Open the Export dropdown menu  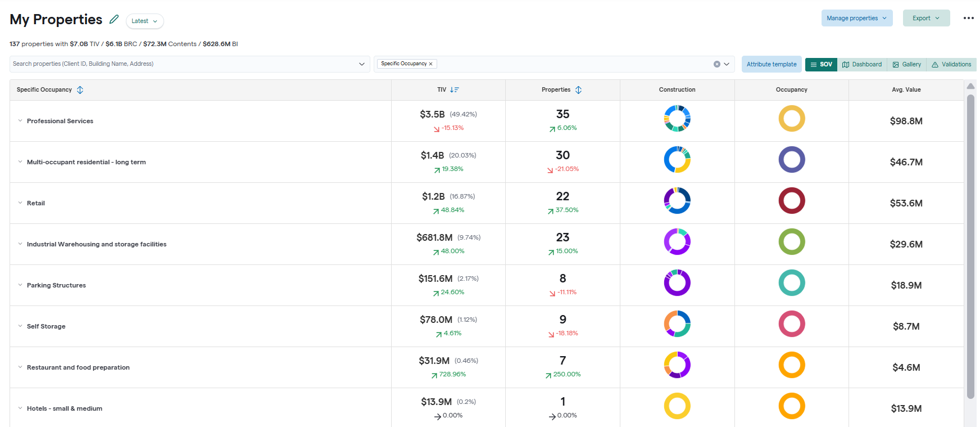926,18
